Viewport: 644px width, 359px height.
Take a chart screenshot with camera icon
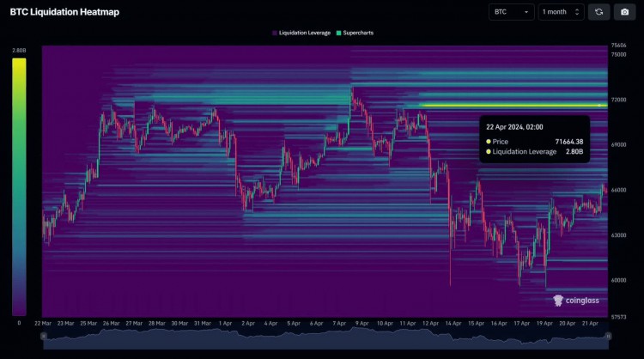pos(625,12)
